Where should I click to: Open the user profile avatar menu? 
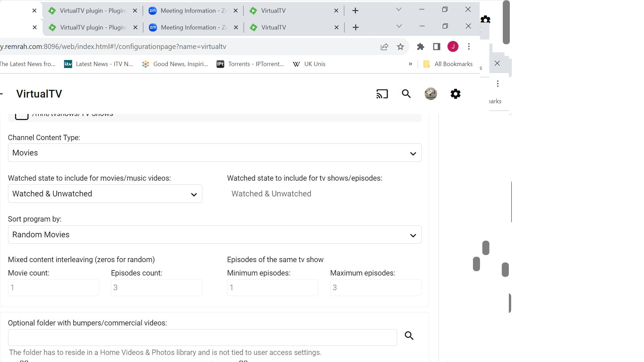[431, 94]
